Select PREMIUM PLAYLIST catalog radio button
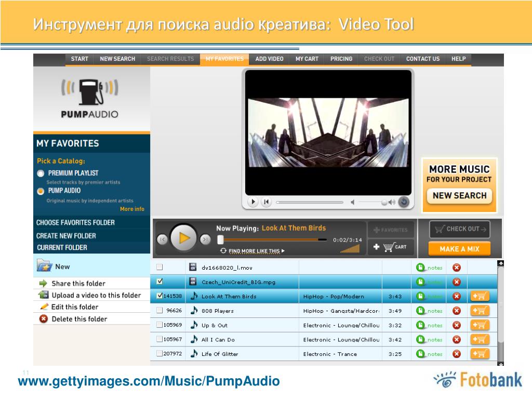 tap(41, 174)
